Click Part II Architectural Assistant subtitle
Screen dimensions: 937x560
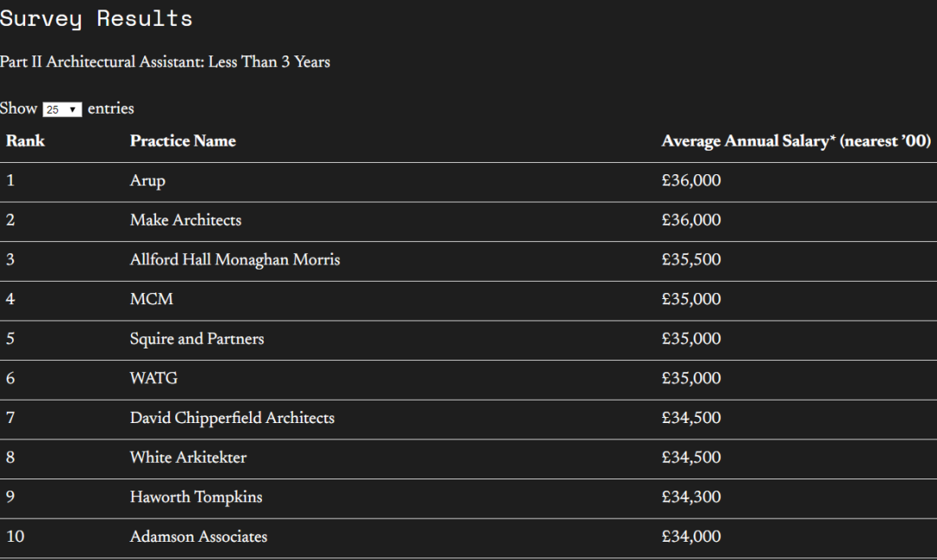pos(165,62)
